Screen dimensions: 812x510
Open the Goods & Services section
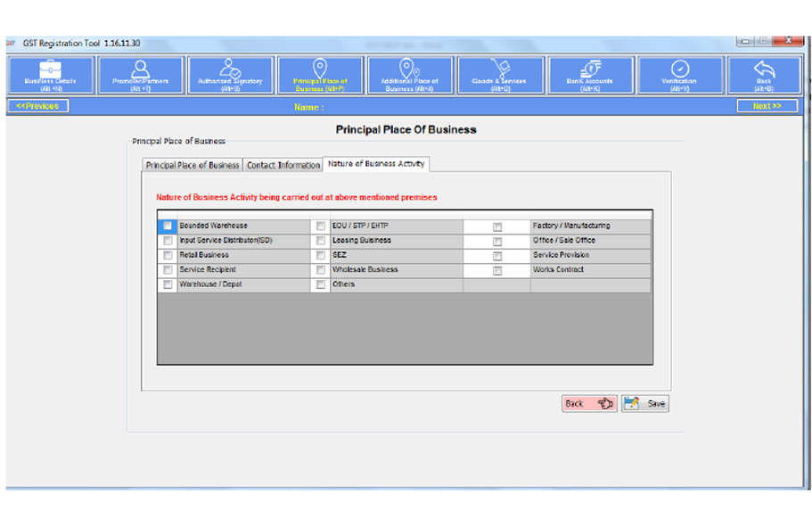tap(499, 75)
